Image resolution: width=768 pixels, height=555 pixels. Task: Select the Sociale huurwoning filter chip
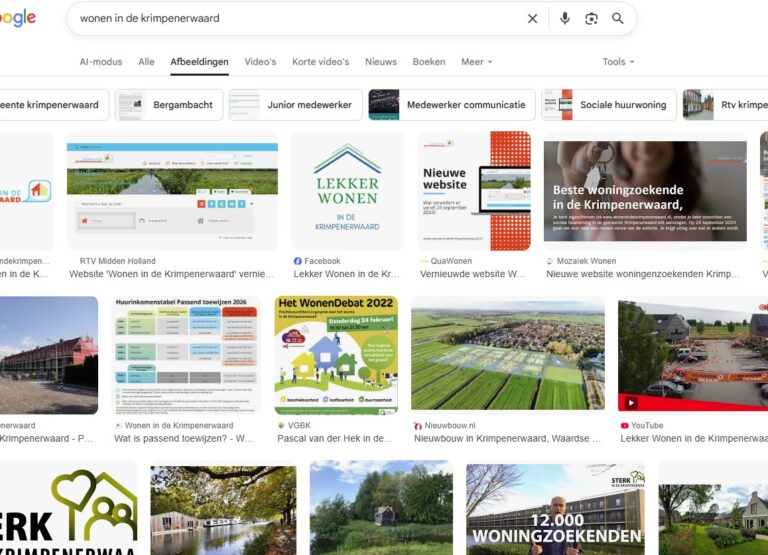tap(606, 104)
